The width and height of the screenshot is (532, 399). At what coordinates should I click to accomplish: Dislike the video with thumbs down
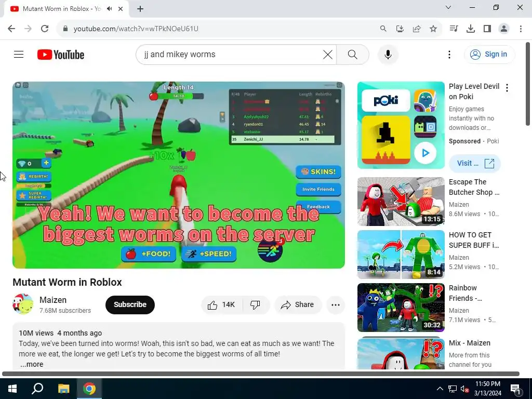pyautogui.click(x=256, y=304)
